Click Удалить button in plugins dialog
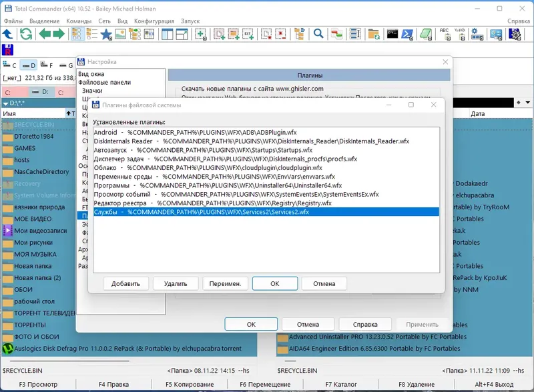The width and height of the screenshot is (534, 392). click(x=176, y=283)
